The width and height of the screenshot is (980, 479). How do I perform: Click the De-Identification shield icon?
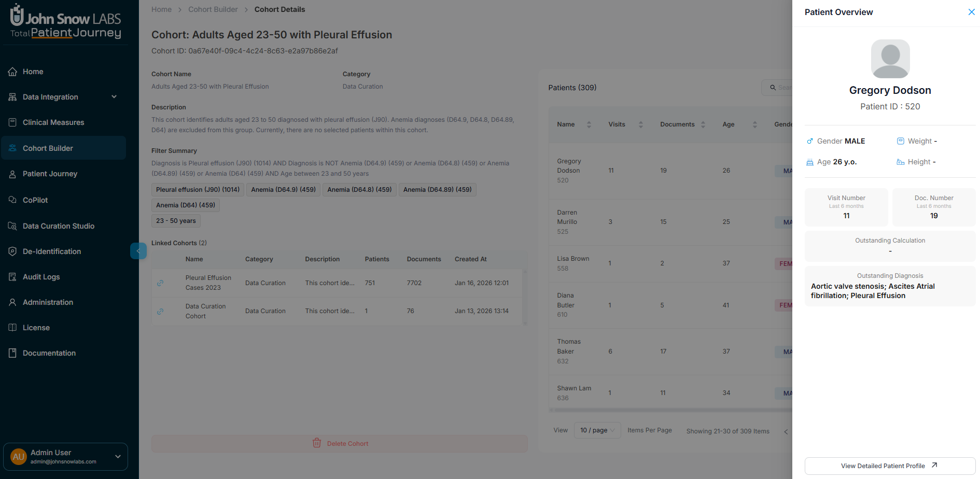[12, 251]
